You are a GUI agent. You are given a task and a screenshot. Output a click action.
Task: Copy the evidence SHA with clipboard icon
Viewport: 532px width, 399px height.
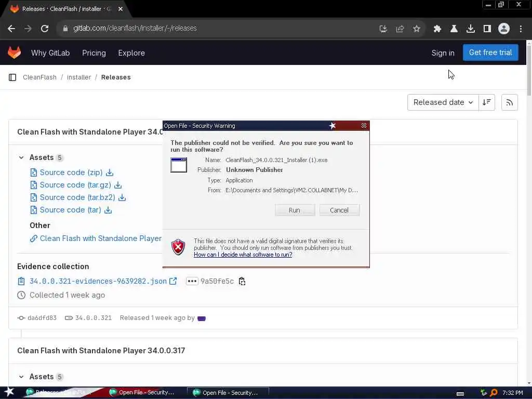242,281
